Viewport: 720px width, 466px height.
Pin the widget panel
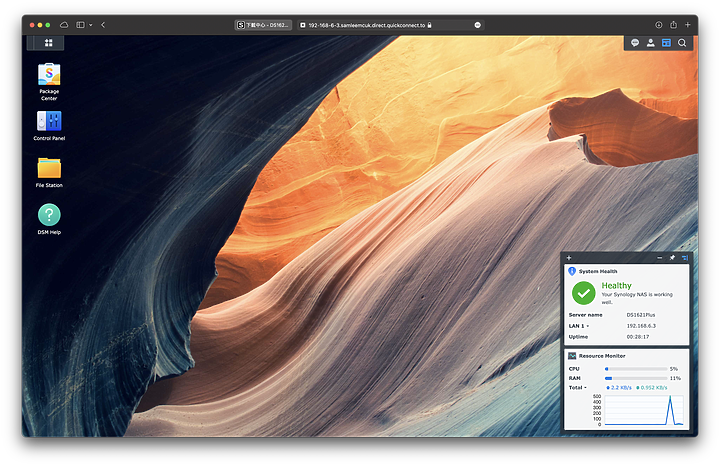(x=672, y=258)
